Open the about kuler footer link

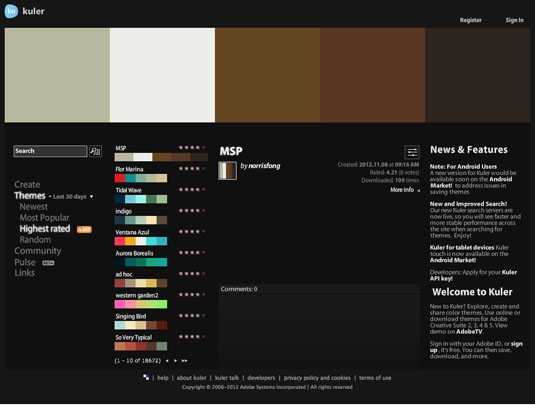(191, 378)
